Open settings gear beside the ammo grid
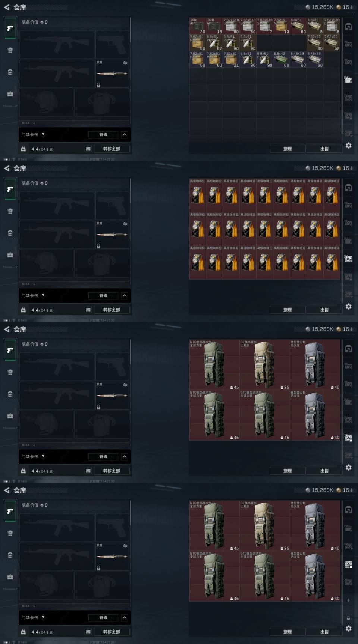 348,145
